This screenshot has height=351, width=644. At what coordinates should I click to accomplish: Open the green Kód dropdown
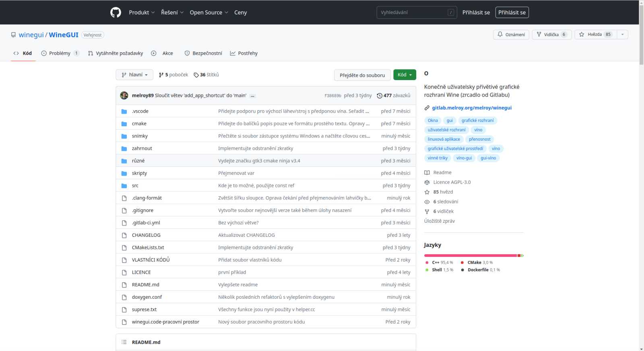tap(405, 75)
